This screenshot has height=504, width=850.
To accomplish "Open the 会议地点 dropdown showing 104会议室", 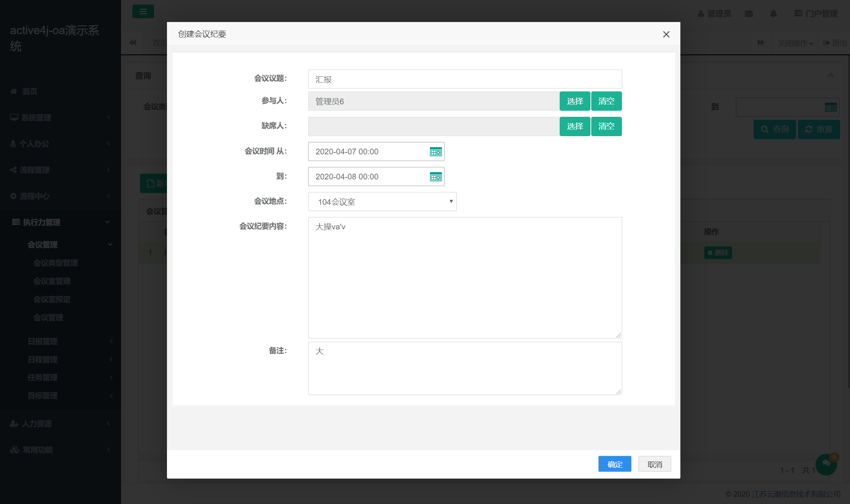I will point(382,202).
